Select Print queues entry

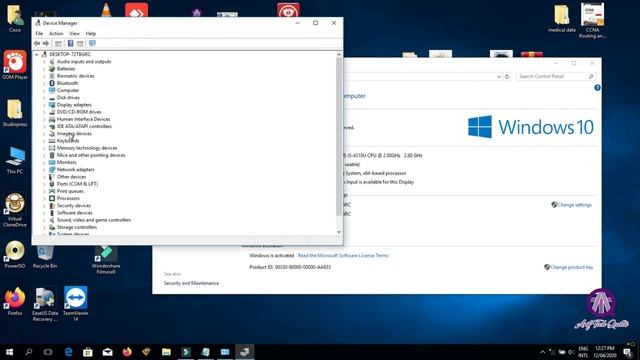pos(70,191)
